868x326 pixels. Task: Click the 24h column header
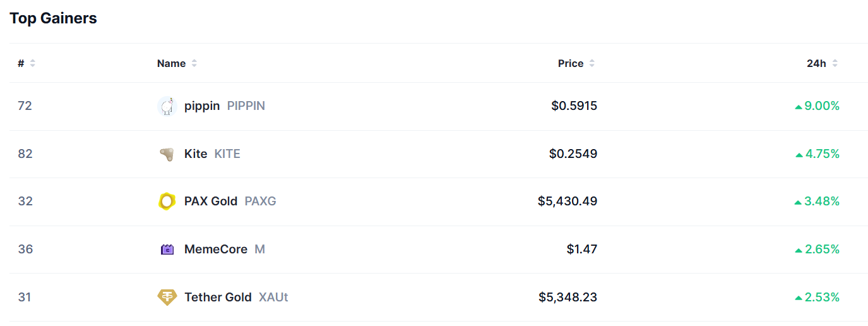(816, 63)
